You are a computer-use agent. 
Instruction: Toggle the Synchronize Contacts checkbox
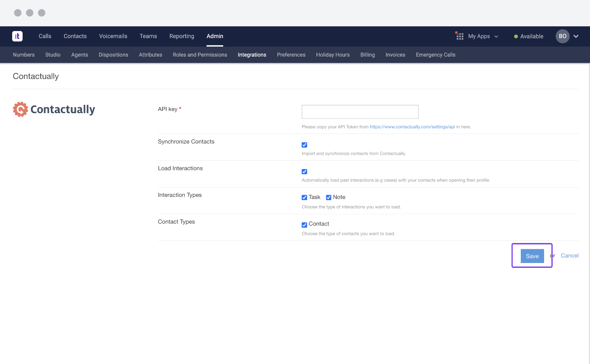pyautogui.click(x=304, y=145)
